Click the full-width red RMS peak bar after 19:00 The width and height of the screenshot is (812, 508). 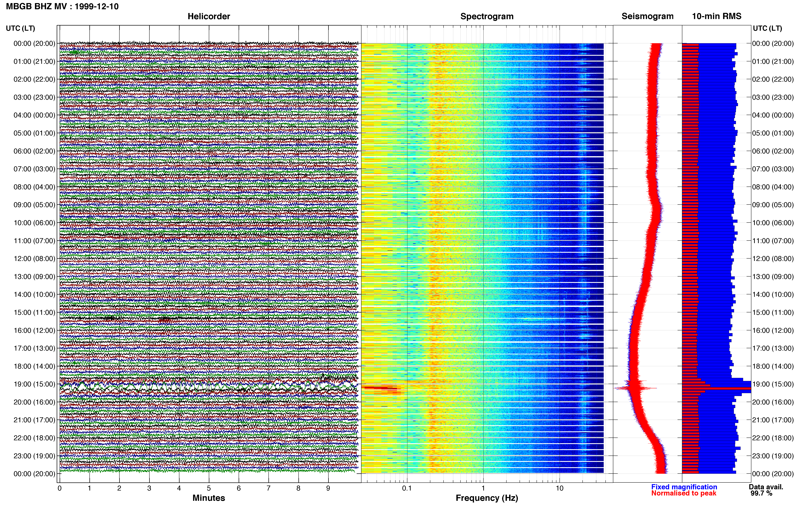(x=717, y=389)
